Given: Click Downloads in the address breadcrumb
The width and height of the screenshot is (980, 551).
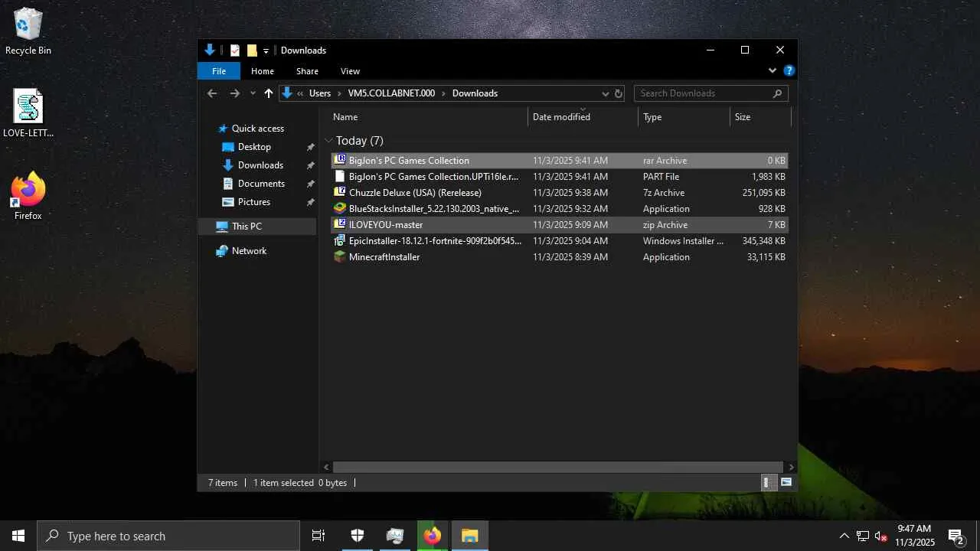Looking at the screenshot, I should tap(475, 93).
